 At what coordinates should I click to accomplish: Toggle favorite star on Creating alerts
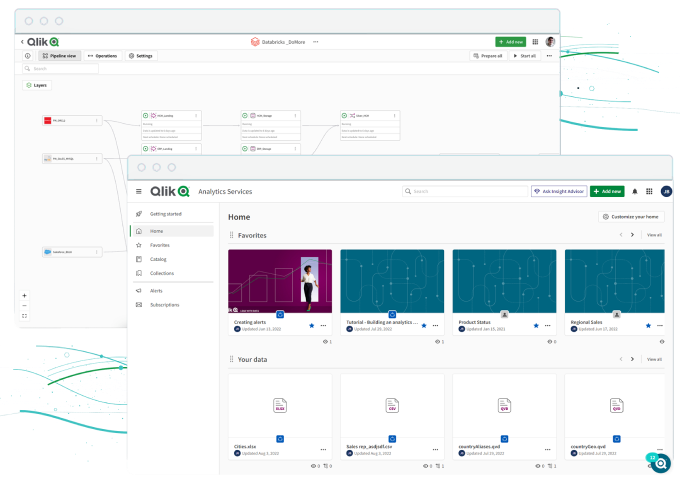[x=311, y=326]
